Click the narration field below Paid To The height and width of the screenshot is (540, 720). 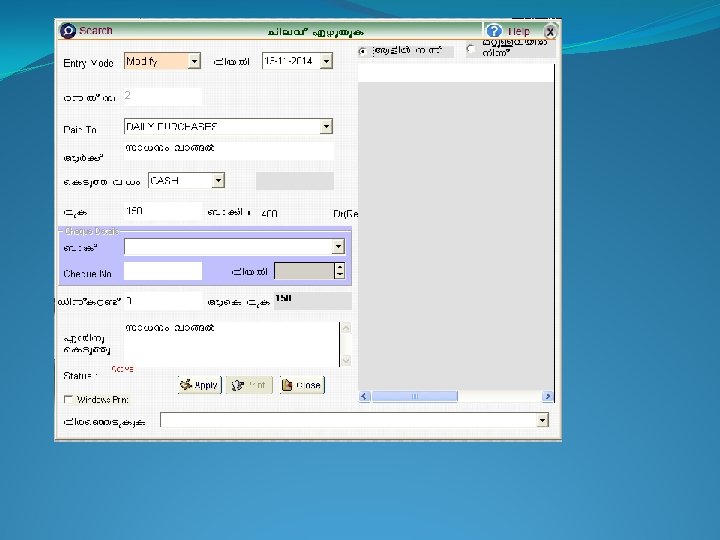[x=229, y=151]
